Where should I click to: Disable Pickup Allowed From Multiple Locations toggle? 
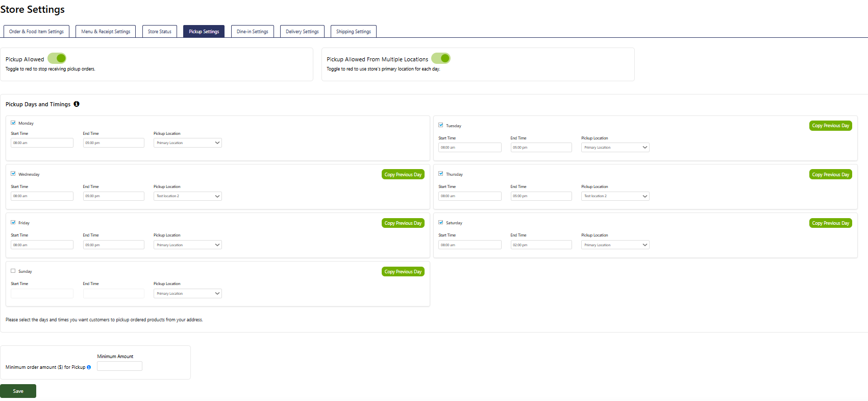pyautogui.click(x=441, y=59)
